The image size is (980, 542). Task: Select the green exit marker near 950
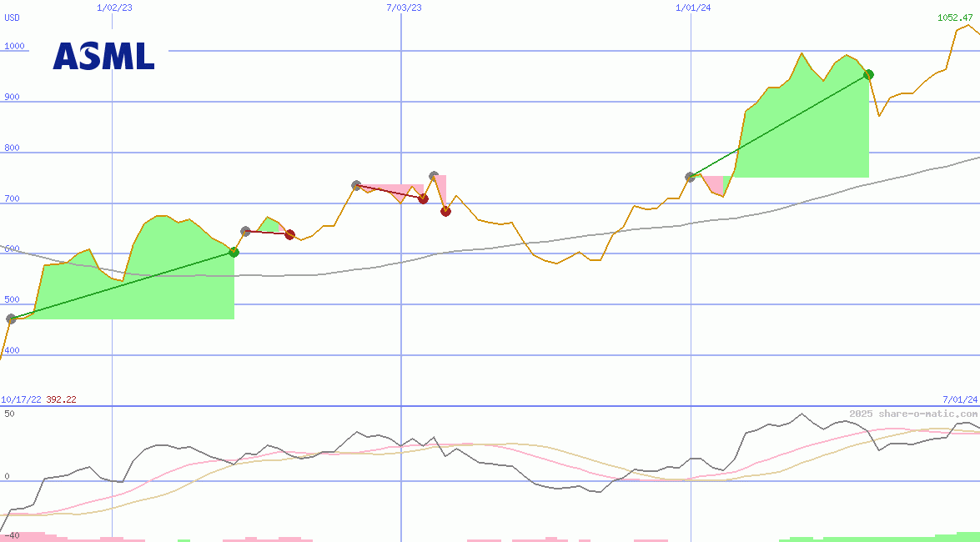(868, 75)
